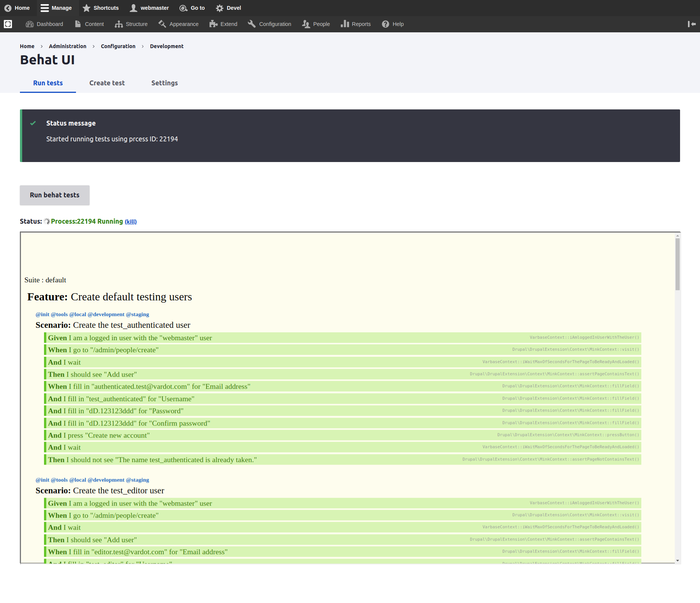Image resolution: width=700 pixels, height=603 pixels.
Task: Click the Dashboard icon in admin toolbar
Action: pos(30,24)
